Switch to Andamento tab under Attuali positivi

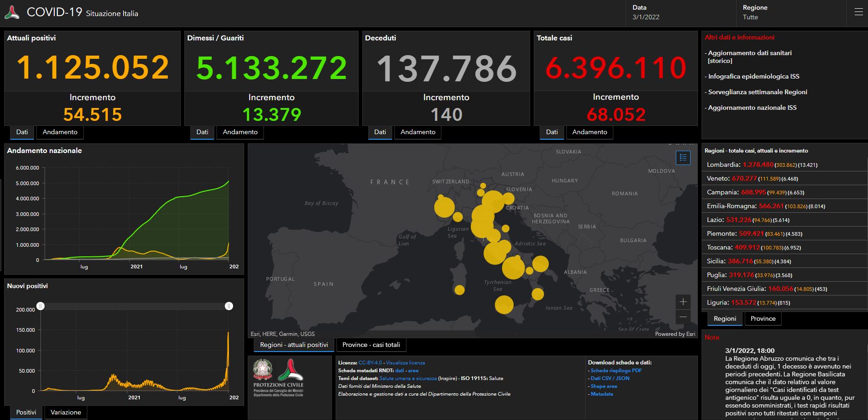[x=60, y=132]
